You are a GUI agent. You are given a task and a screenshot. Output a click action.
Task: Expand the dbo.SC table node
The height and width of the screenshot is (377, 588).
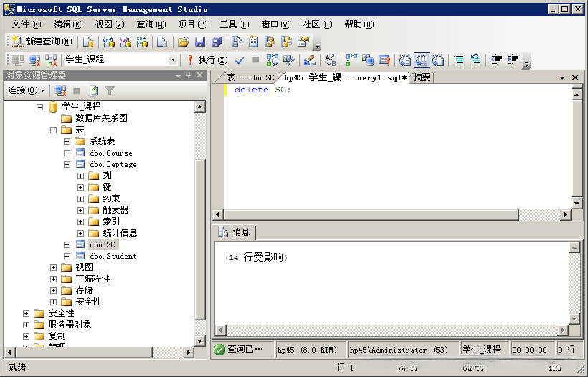coord(67,244)
